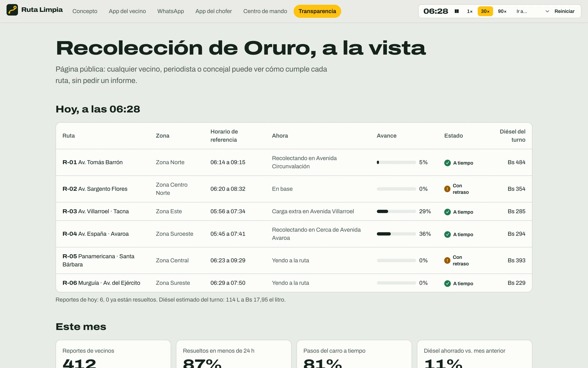Click the orange warning icon for R-02
This screenshot has width=588, height=368.
point(447,189)
